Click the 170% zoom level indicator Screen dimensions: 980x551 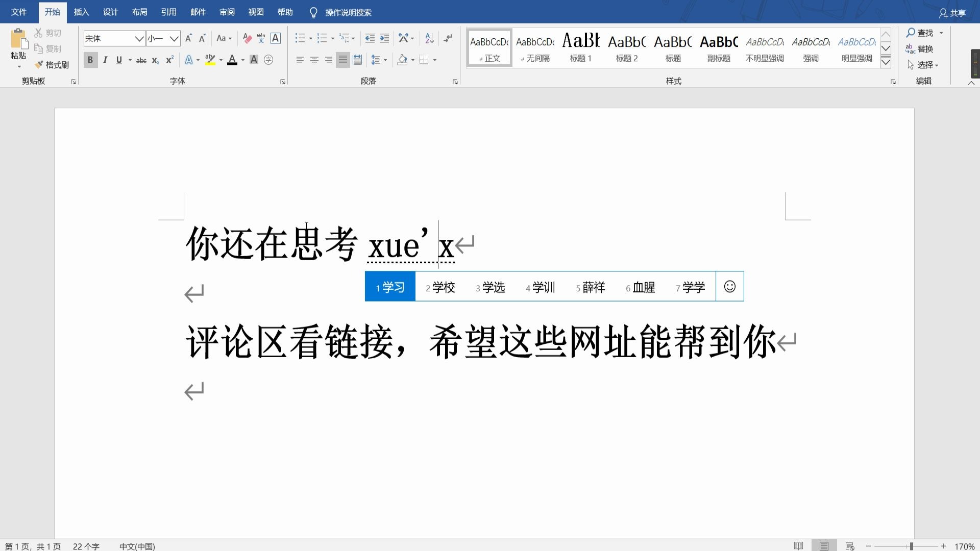coord(965,546)
